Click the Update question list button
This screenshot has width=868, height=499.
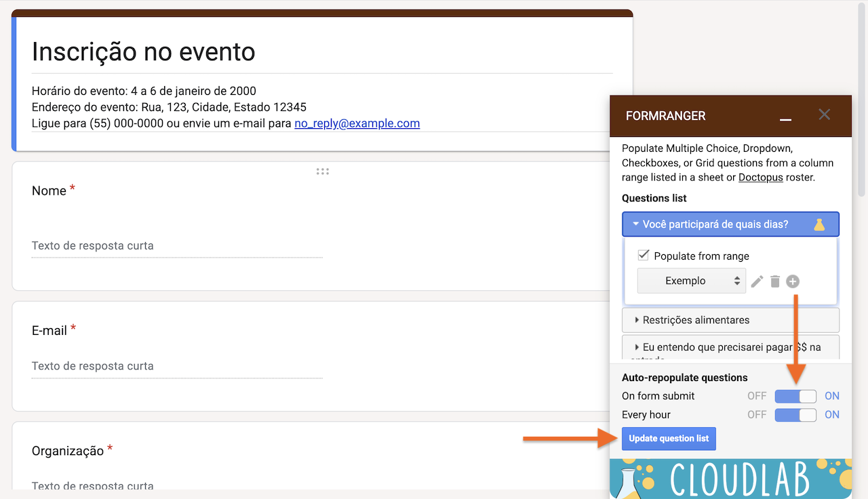pyautogui.click(x=669, y=439)
